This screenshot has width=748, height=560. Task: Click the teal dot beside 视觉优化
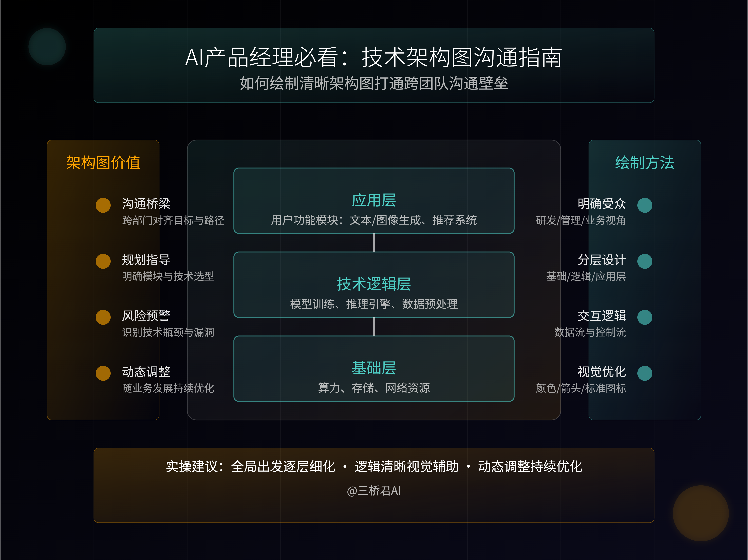click(x=645, y=373)
